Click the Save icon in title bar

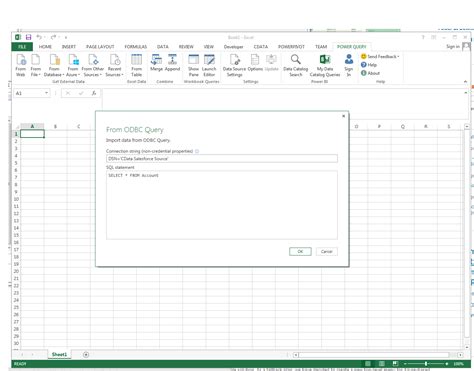click(x=28, y=37)
